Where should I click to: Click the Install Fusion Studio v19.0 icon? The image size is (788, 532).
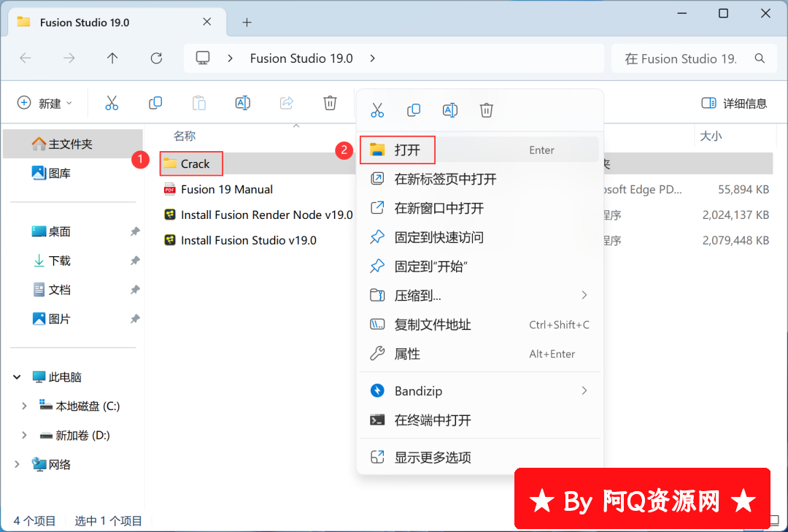pyautogui.click(x=170, y=240)
